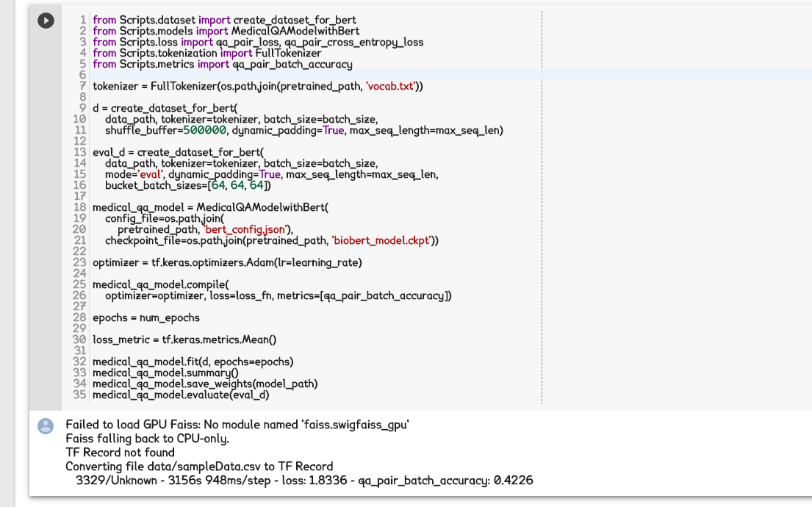Click the shuffle_buffer value 500000
This screenshot has height=507, width=812.
pos(204,130)
